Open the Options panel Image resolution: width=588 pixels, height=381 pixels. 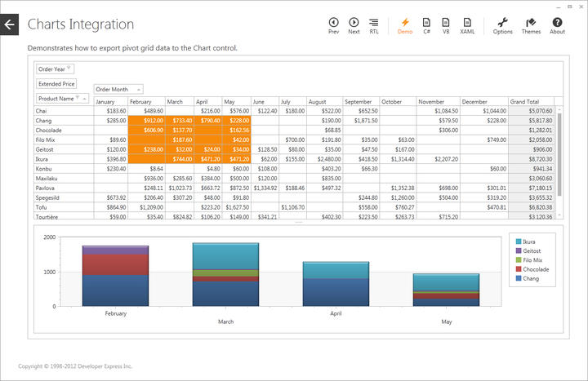click(503, 25)
